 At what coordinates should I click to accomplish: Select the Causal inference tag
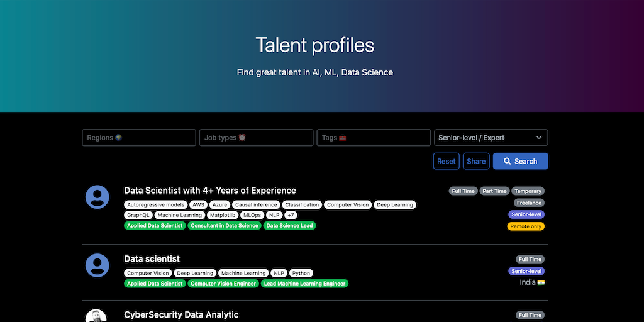(x=256, y=205)
